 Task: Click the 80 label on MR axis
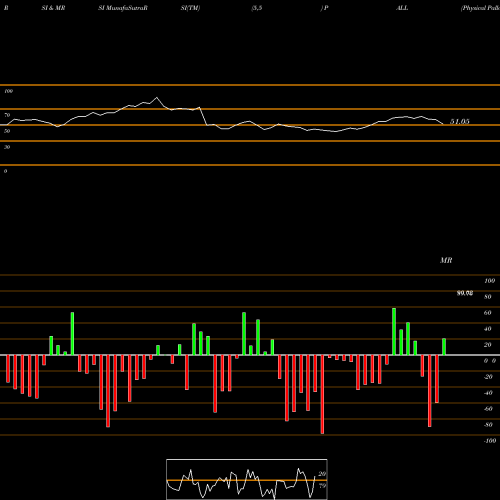click(488, 297)
